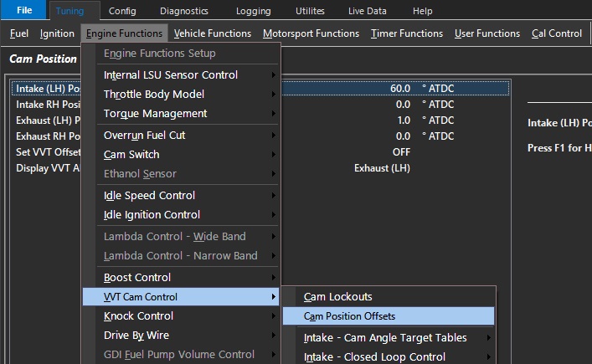Select the Exhaust (LH) position row value
This screenshot has height=364, width=592.
(404, 120)
